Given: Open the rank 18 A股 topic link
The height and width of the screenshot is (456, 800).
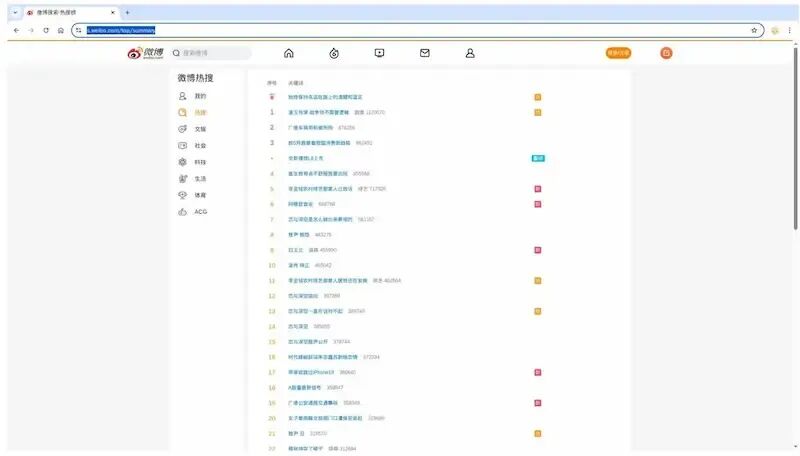Looking at the screenshot, I should pyautogui.click(x=305, y=388).
